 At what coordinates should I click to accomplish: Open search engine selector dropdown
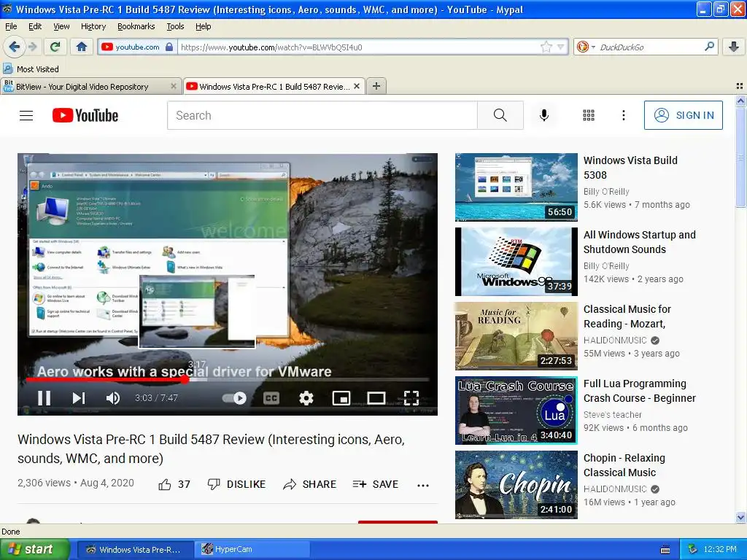[586, 47]
